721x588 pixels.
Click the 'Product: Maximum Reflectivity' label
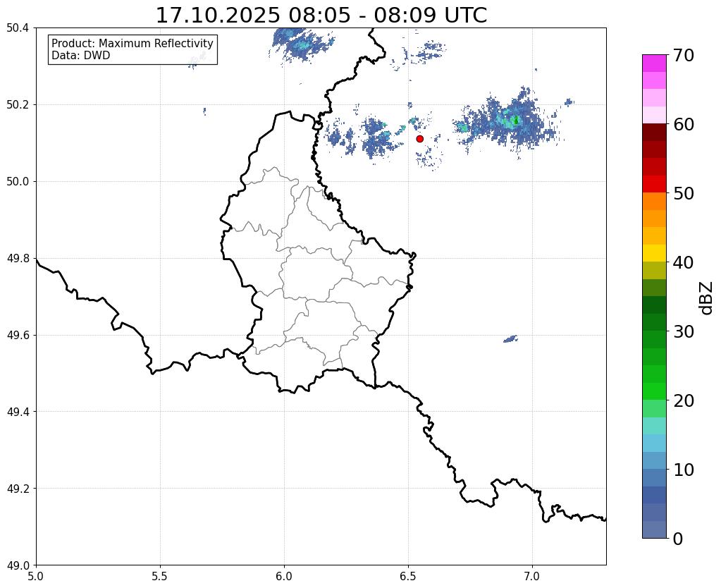(x=133, y=43)
